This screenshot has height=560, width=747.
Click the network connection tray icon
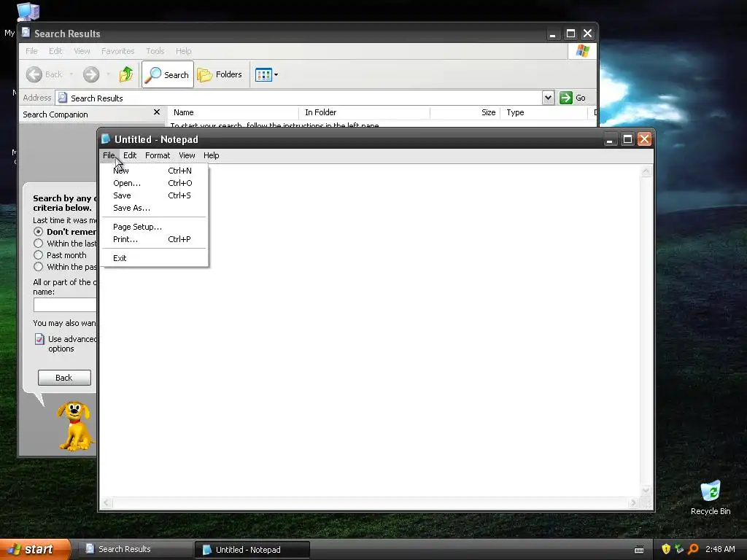[679, 549]
